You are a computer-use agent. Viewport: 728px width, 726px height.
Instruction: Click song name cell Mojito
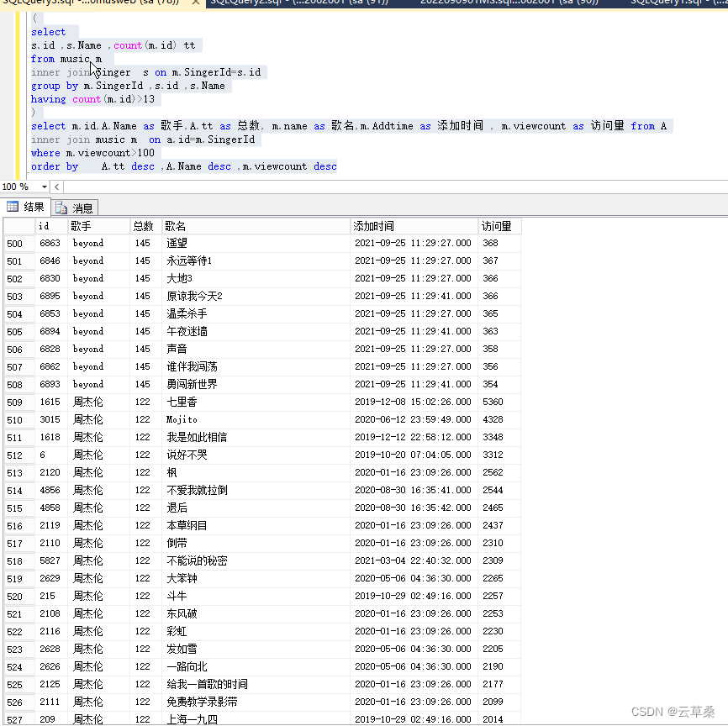tap(256, 419)
